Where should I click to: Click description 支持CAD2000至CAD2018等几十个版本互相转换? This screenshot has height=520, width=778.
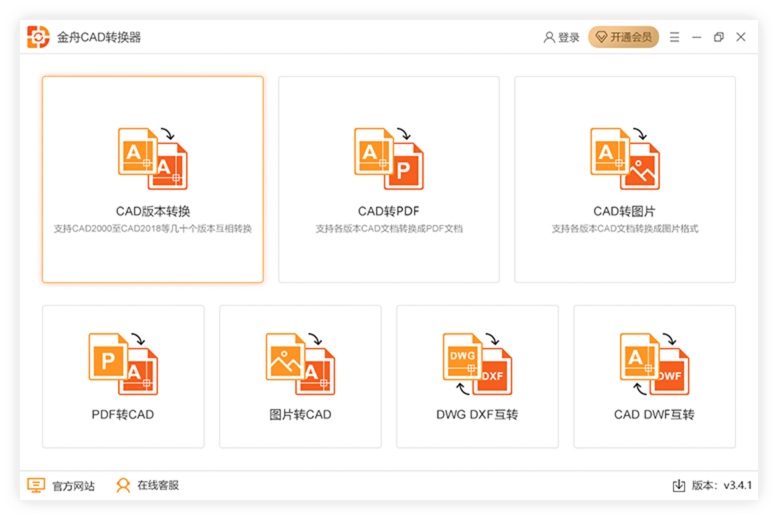(153, 229)
